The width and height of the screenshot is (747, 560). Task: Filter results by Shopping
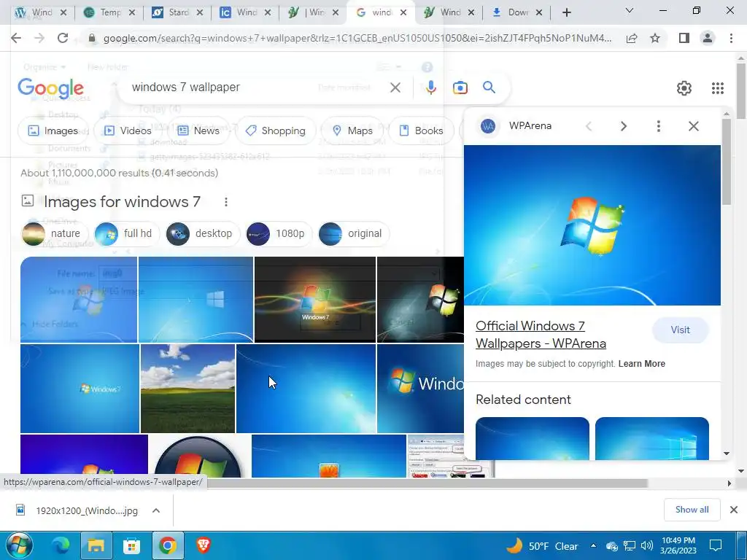275,131
